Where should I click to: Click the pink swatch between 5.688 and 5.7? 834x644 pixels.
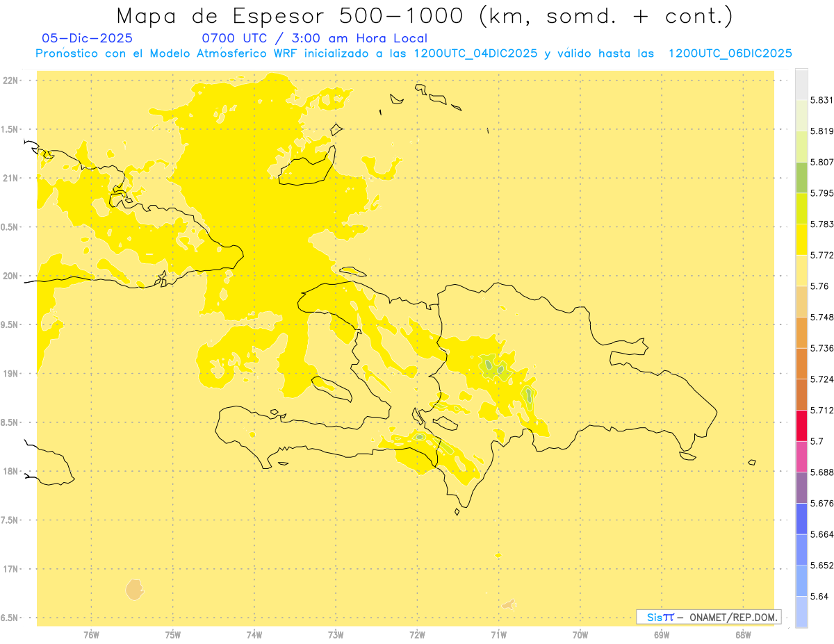(x=801, y=456)
